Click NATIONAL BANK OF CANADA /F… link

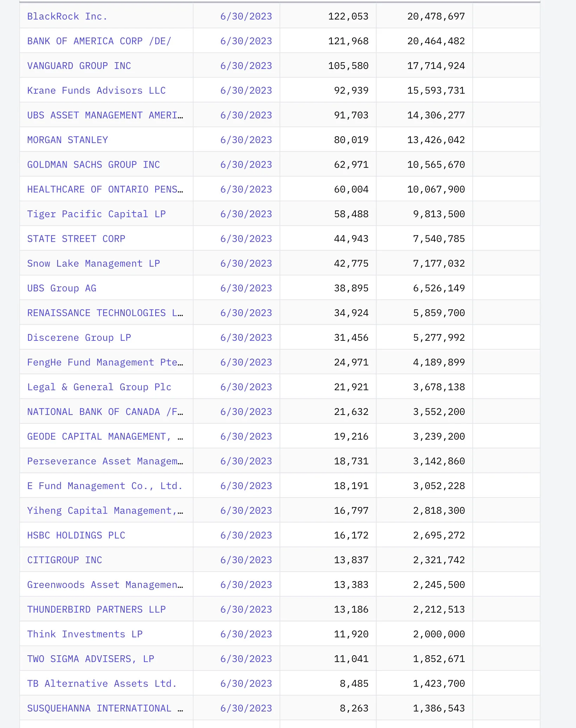tap(105, 412)
